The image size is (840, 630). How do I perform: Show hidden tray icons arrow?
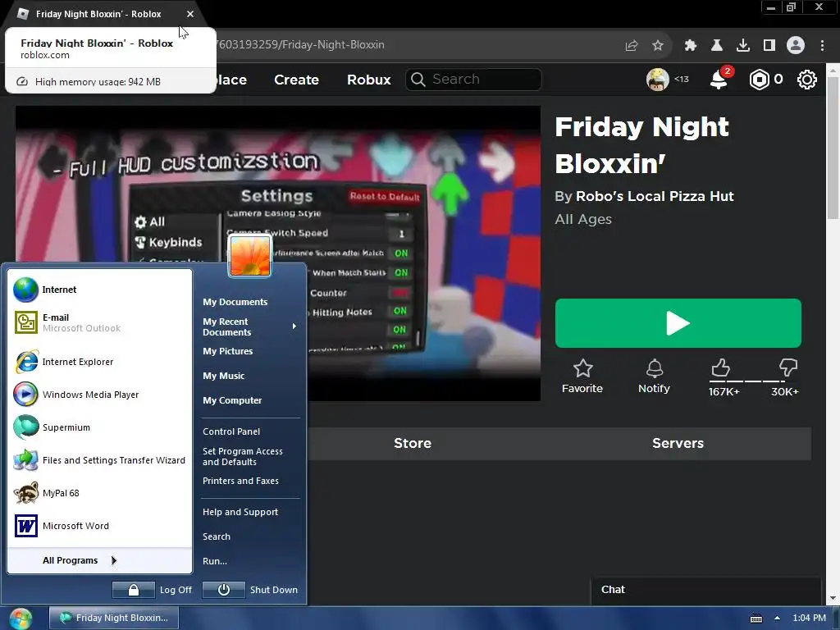[x=777, y=619]
